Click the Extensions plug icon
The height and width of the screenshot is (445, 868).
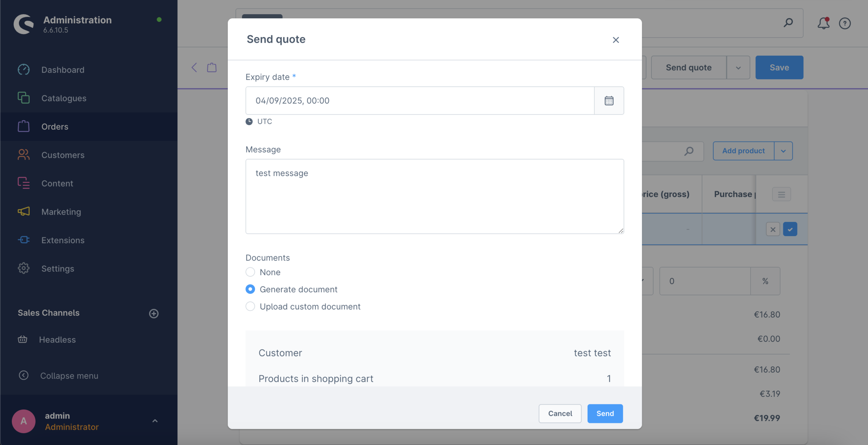point(24,240)
